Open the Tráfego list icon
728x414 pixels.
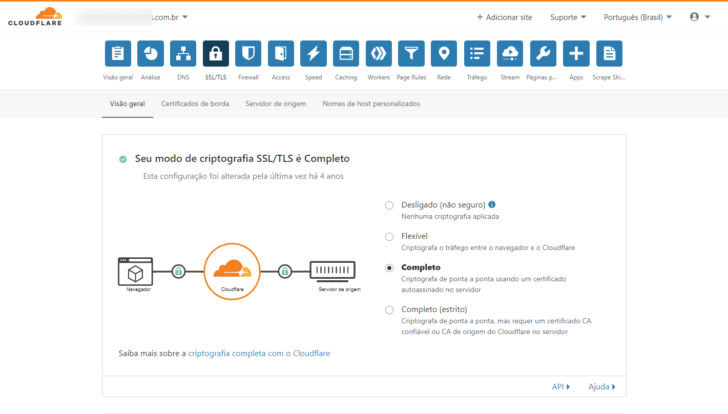coord(477,54)
